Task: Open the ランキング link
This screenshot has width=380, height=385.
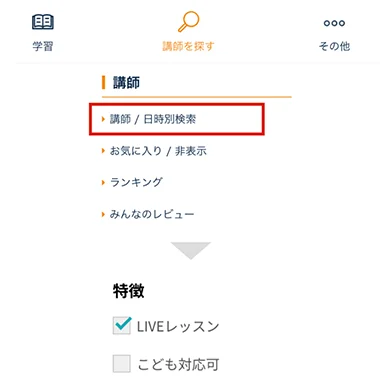Action: [x=136, y=182]
